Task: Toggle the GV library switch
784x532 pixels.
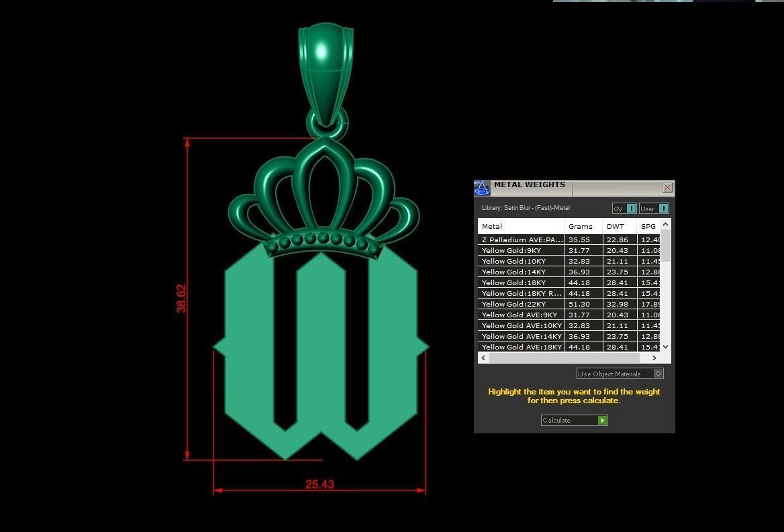Action: (x=624, y=208)
